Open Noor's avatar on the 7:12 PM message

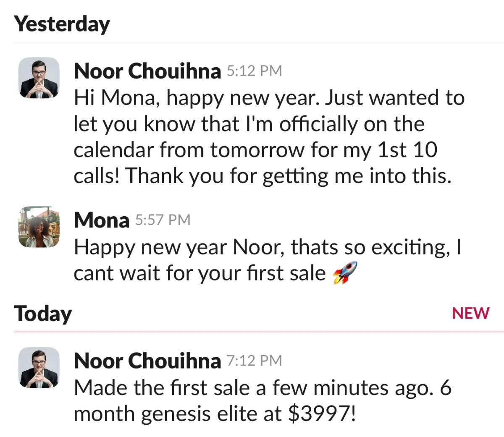39,368
